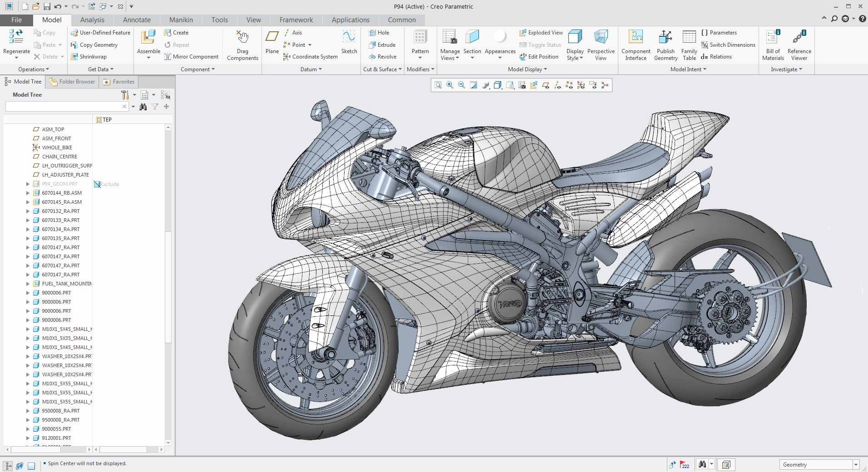Click Switch Dimensions
Viewport: 868px width, 472px height.
[x=728, y=45]
